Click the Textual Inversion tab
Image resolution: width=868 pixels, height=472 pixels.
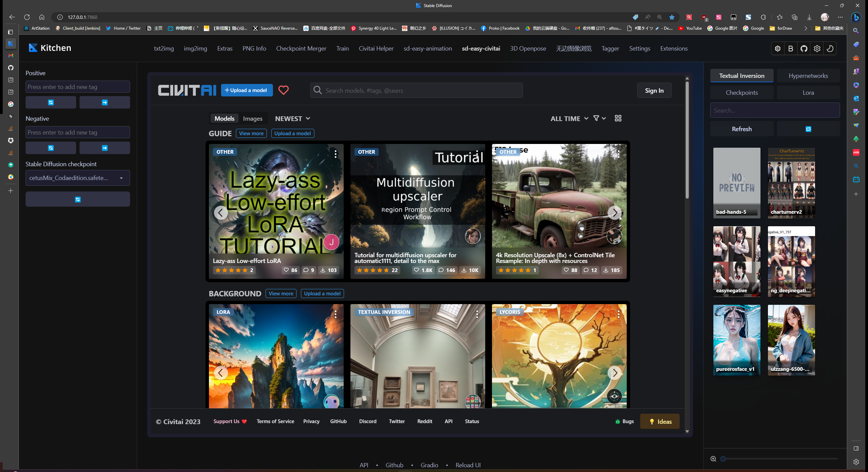click(x=742, y=76)
